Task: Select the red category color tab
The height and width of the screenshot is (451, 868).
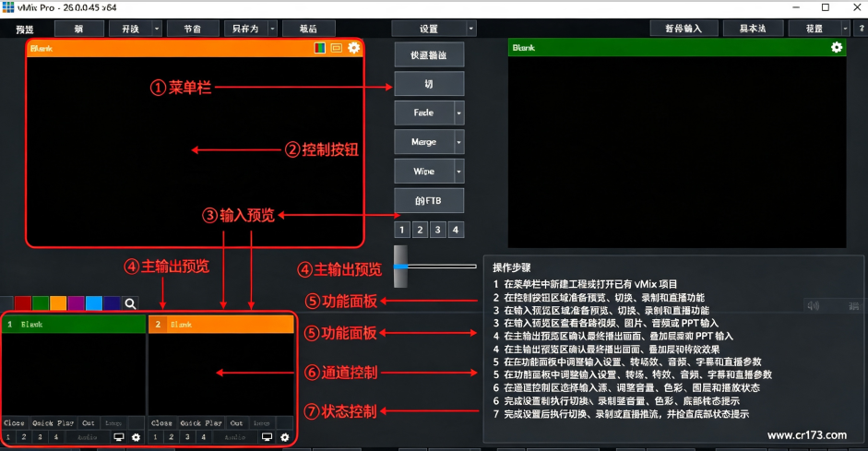Action: tap(23, 303)
